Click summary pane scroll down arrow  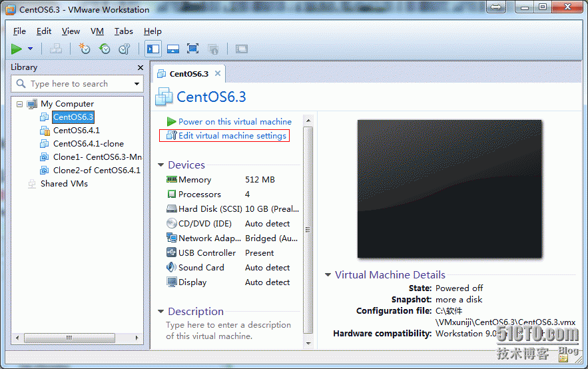point(308,343)
